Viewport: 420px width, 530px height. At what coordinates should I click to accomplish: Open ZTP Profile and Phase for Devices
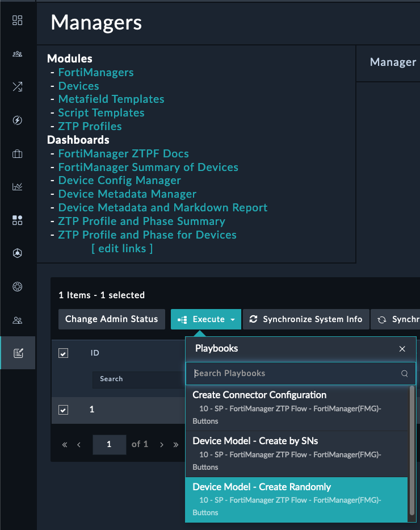(147, 235)
